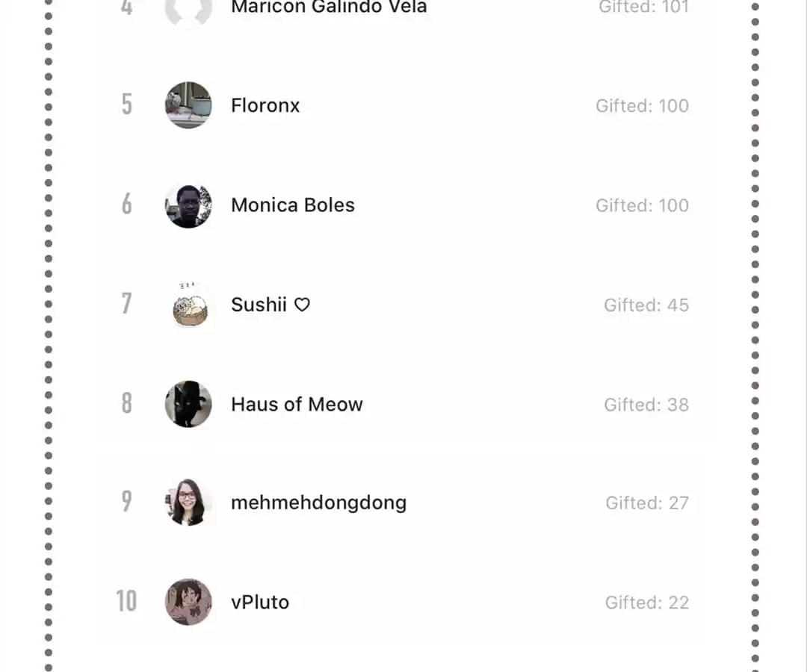Viewport: 807px width, 672px height.
Task: Open Floronx's profile avatar
Action: (x=188, y=105)
